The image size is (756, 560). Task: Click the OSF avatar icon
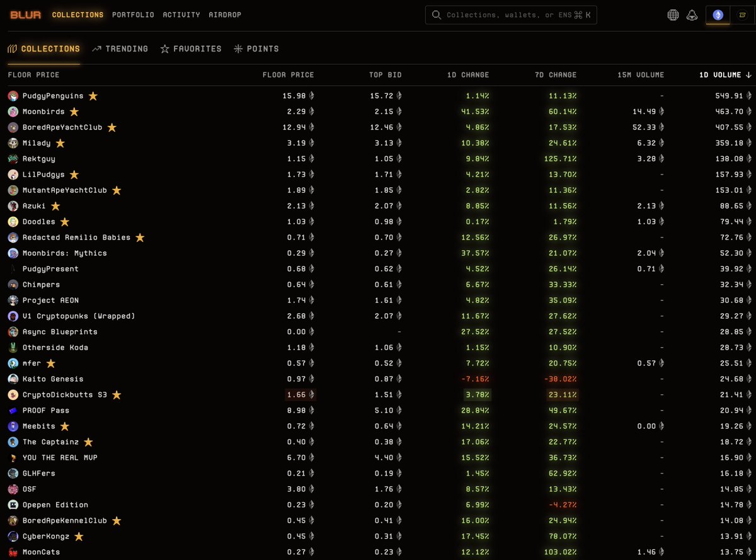point(13,489)
